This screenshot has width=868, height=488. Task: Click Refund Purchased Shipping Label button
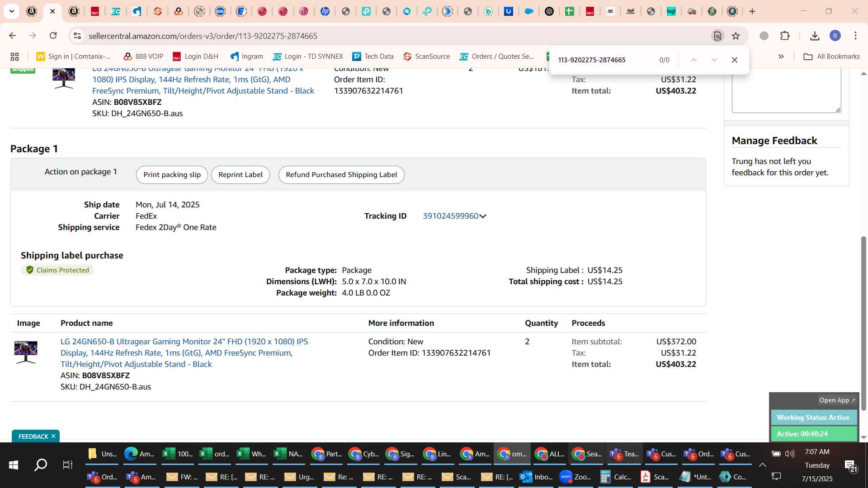click(341, 175)
